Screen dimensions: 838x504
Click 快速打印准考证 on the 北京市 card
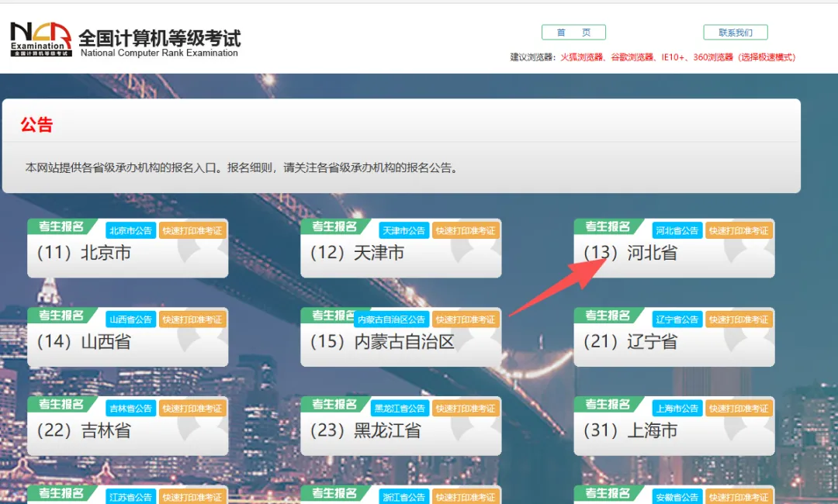192,230
